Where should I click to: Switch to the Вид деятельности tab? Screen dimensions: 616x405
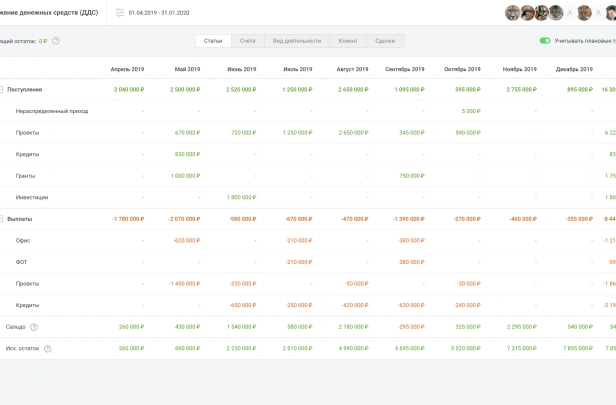(297, 41)
